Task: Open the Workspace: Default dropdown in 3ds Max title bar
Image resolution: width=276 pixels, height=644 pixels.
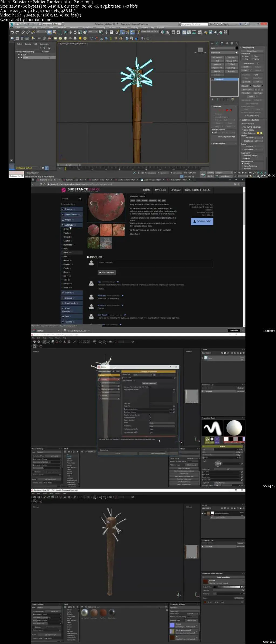Action: click(x=51, y=24)
